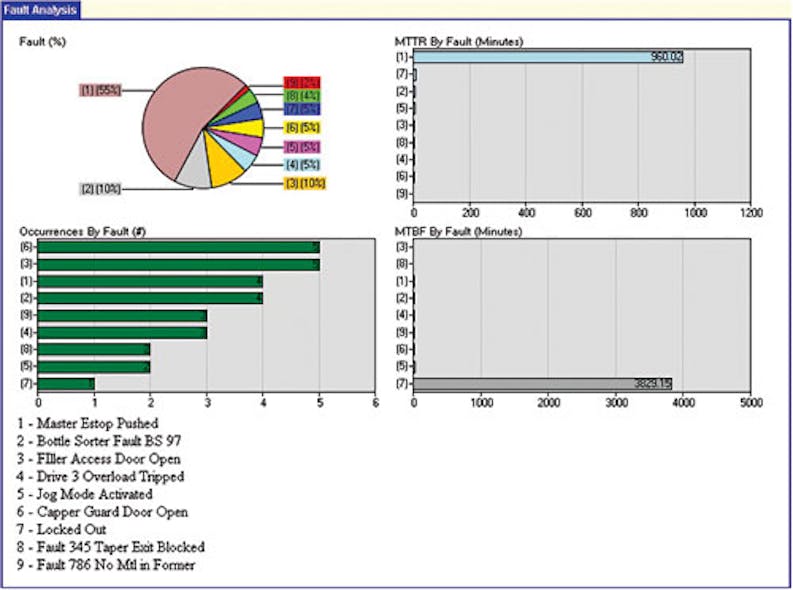Screen dimensions: 793x590
Task: Click the fault (1) bar in Occurrences By Fault
Action: coord(150,281)
